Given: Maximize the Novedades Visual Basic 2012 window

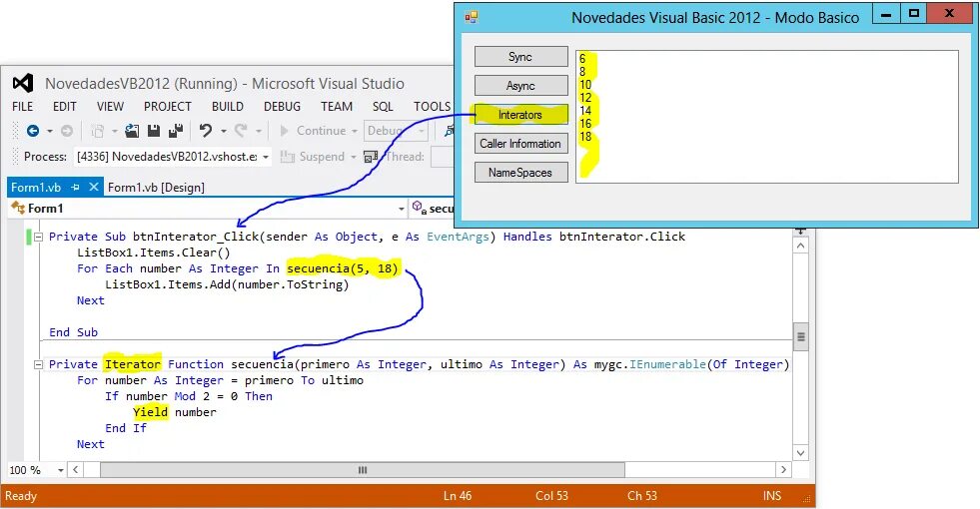Looking at the screenshot, I should tap(914, 14).
